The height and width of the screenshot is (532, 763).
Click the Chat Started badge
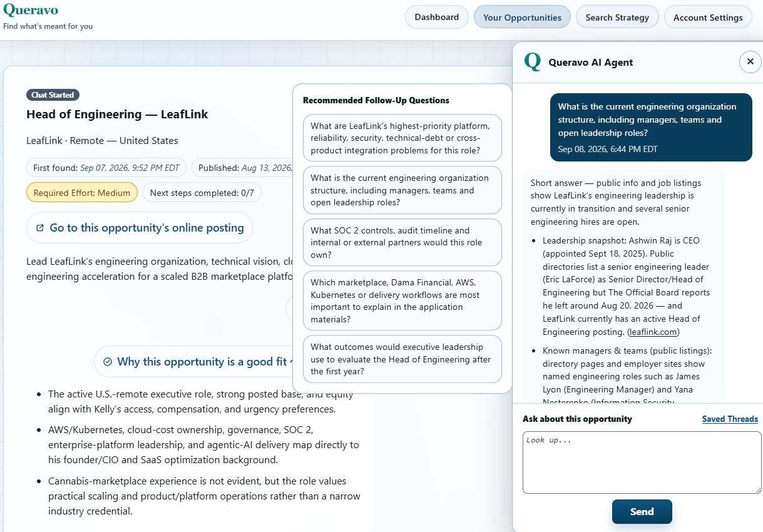tap(53, 95)
